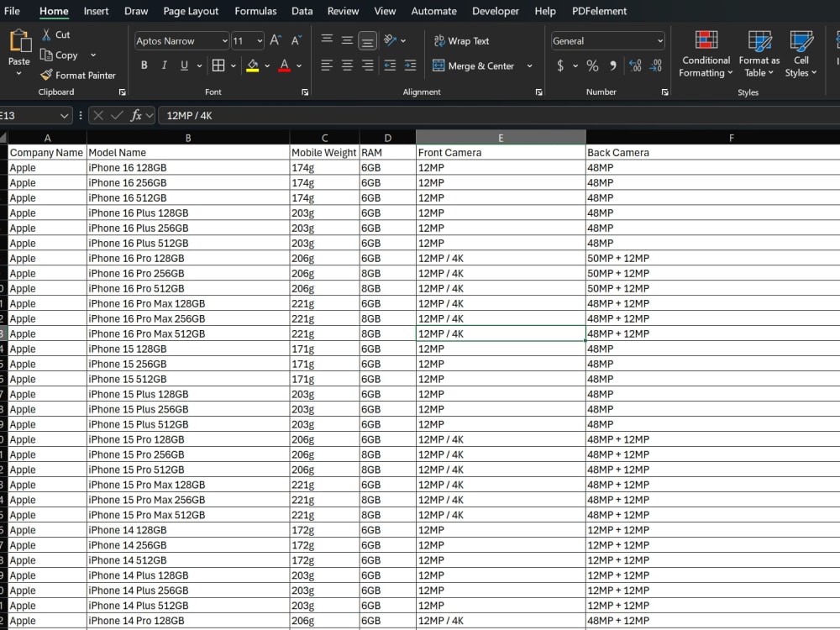Screen dimensions: 840x630
Task: Increase decimal places icon
Action: [x=635, y=66]
